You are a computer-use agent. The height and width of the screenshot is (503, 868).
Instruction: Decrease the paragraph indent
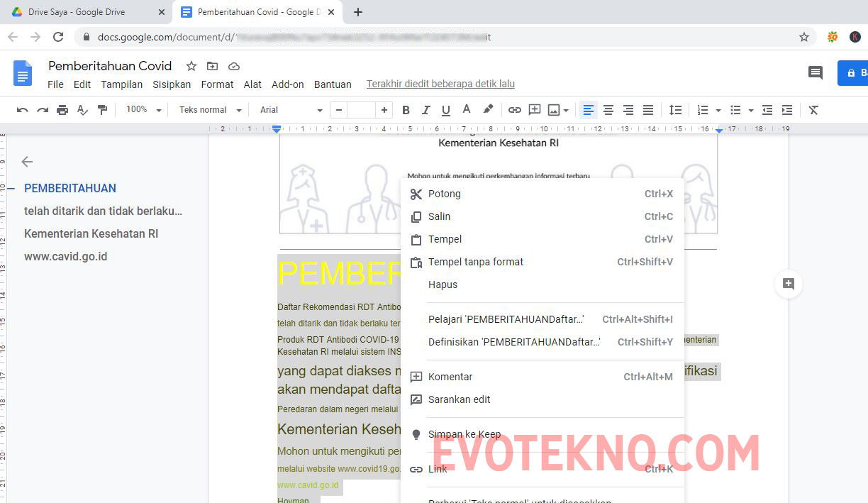pyautogui.click(x=767, y=110)
